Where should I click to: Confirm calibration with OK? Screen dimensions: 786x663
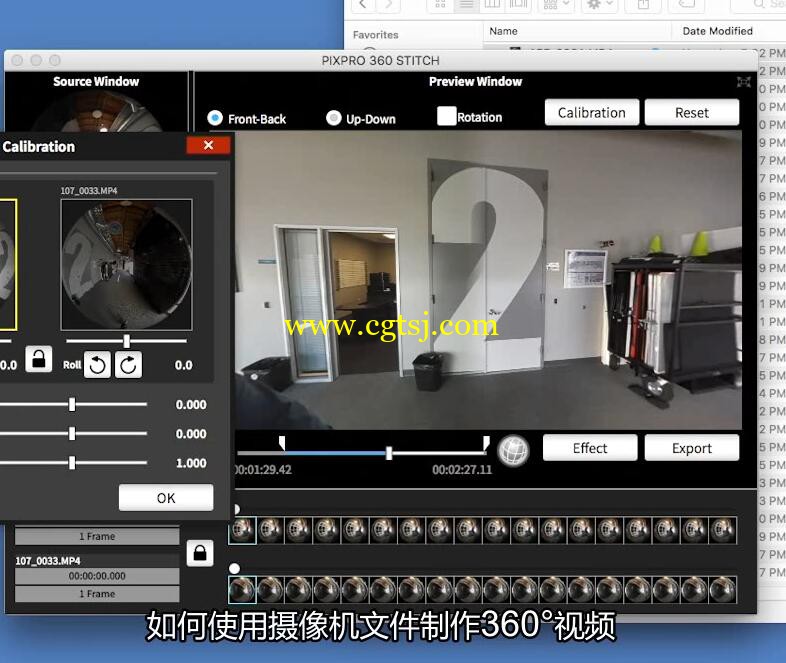(x=166, y=498)
